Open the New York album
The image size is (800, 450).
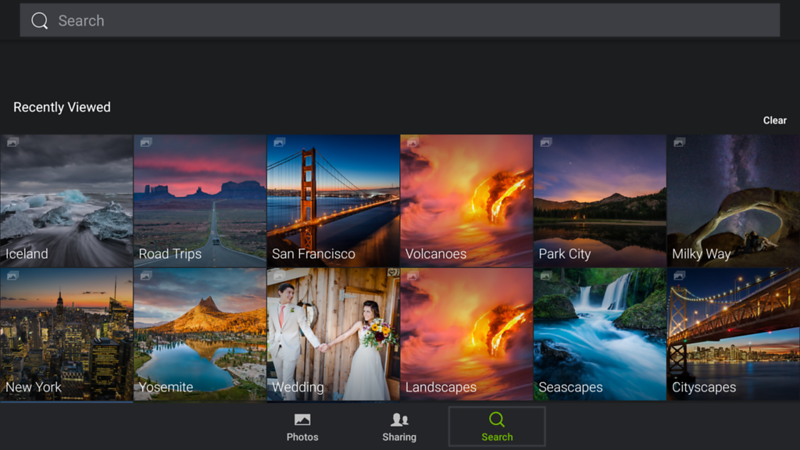[x=66, y=334]
